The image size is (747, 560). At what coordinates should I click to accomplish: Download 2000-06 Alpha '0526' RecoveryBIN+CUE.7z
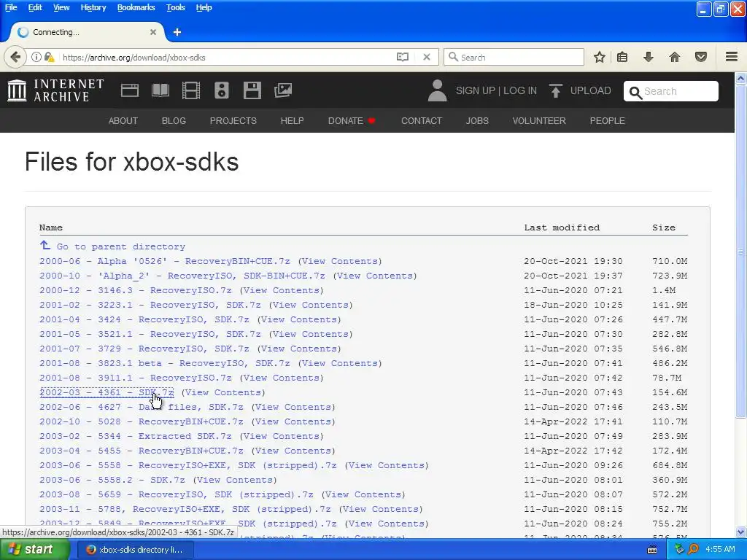[x=165, y=261]
